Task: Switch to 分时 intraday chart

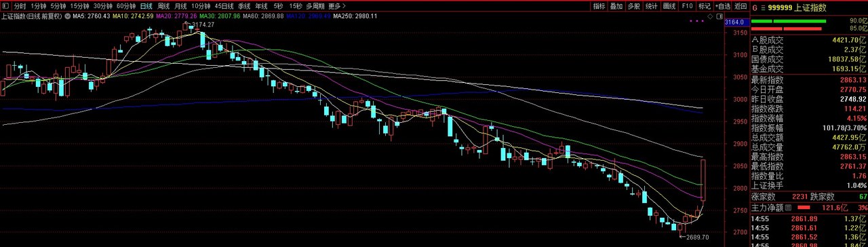Action: click(20, 6)
